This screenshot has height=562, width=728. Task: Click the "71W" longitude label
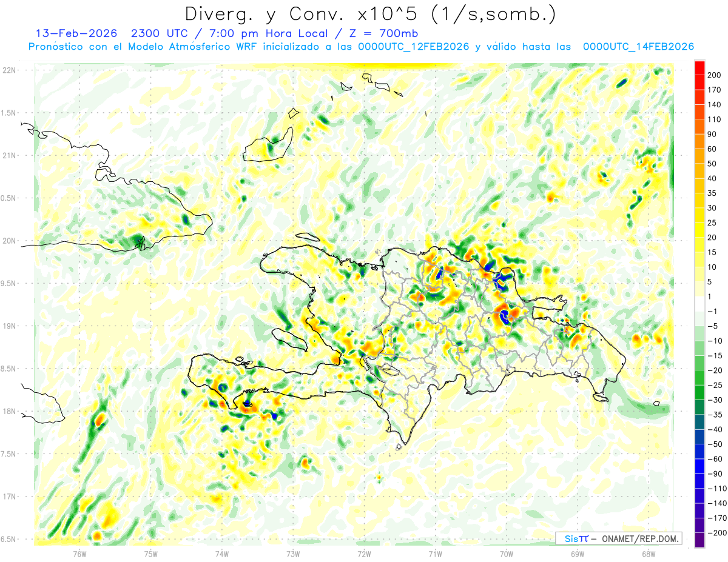click(x=435, y=553)
